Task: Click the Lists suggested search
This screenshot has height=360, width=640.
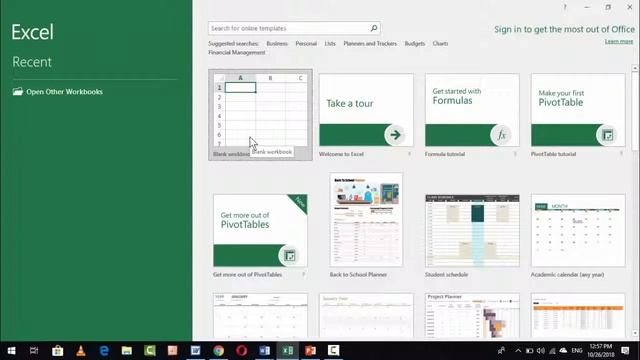Action: coord(330,43)
